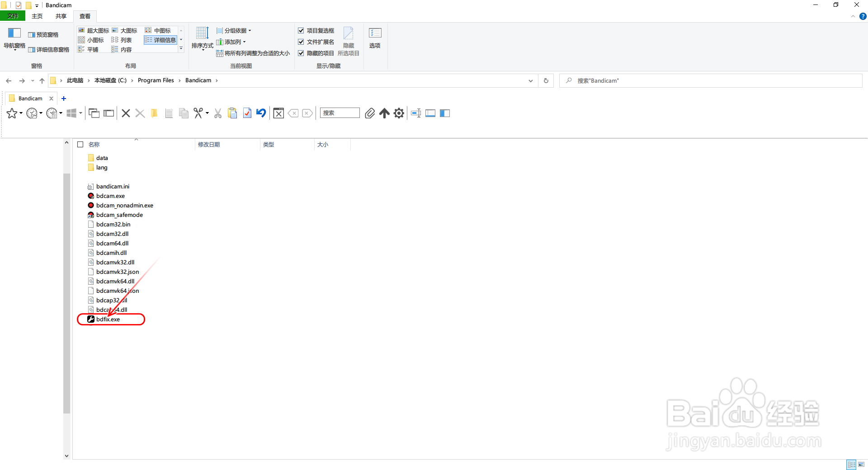This screenshot has height=470, width=868.
Task: Collapse the ribbon with the caret
Action: [x=853, y=16]
